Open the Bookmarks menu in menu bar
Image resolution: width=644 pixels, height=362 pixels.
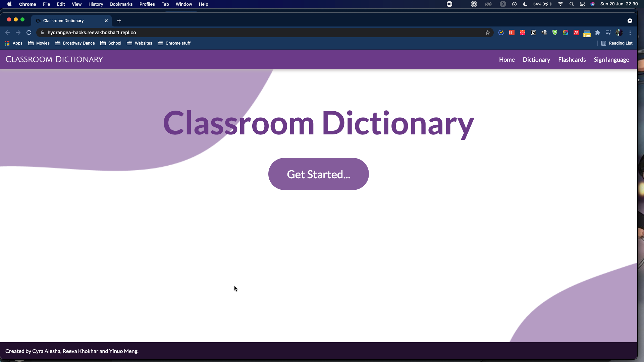121,4
